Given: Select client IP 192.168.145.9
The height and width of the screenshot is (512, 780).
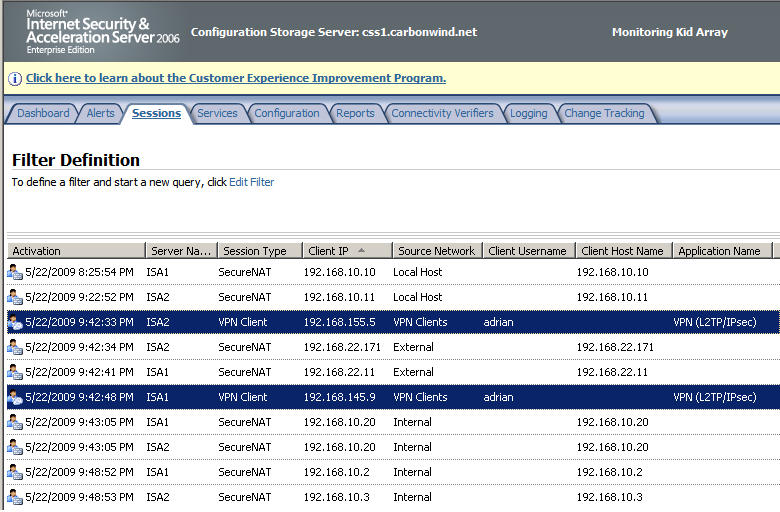Looking at the screenshot, I should [339, 397].
